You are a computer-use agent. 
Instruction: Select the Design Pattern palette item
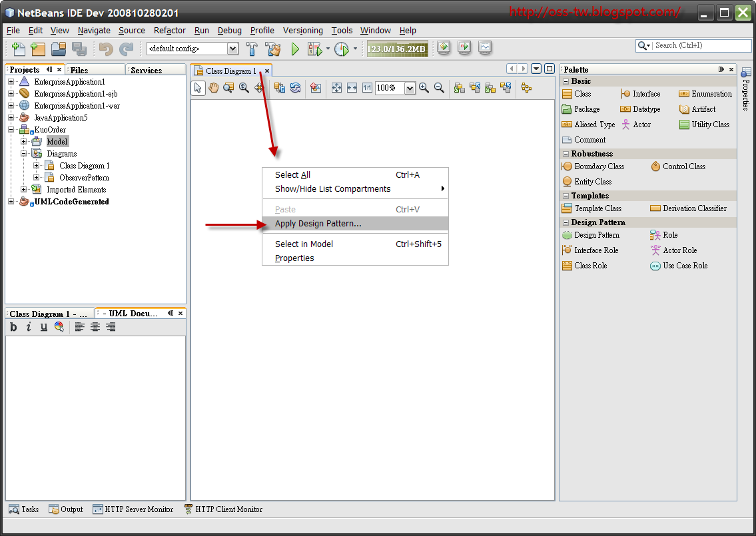pyautogui.click(x=591, y=235)
